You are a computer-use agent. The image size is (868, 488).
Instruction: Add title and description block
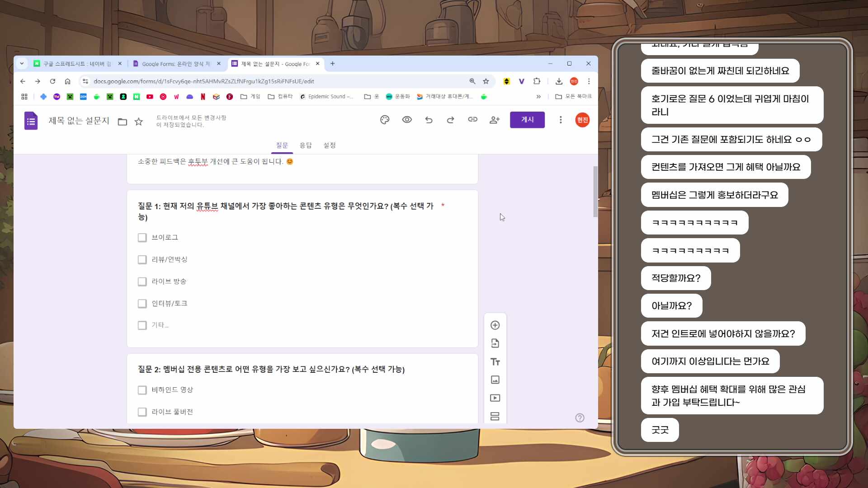(x=495, y=361)
